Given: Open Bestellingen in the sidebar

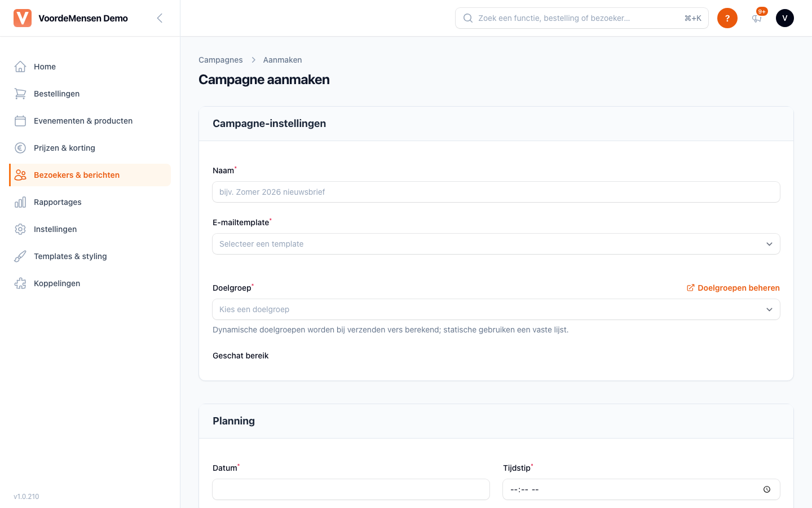Looking at the screenshot, I should tap(90, 94).
